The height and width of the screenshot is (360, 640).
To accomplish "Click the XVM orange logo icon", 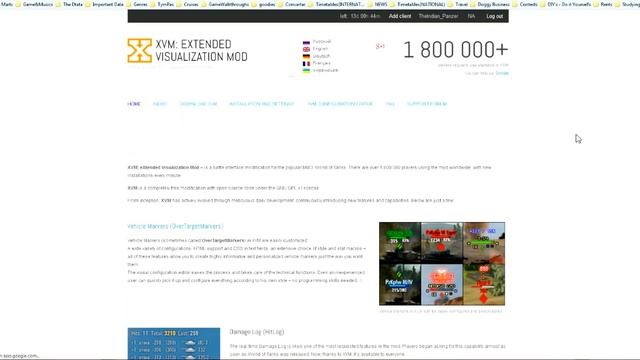I will (x=140, y=51).
